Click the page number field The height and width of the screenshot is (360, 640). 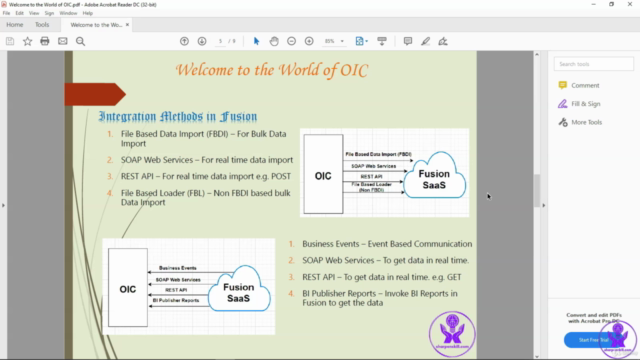click(220, 41)
